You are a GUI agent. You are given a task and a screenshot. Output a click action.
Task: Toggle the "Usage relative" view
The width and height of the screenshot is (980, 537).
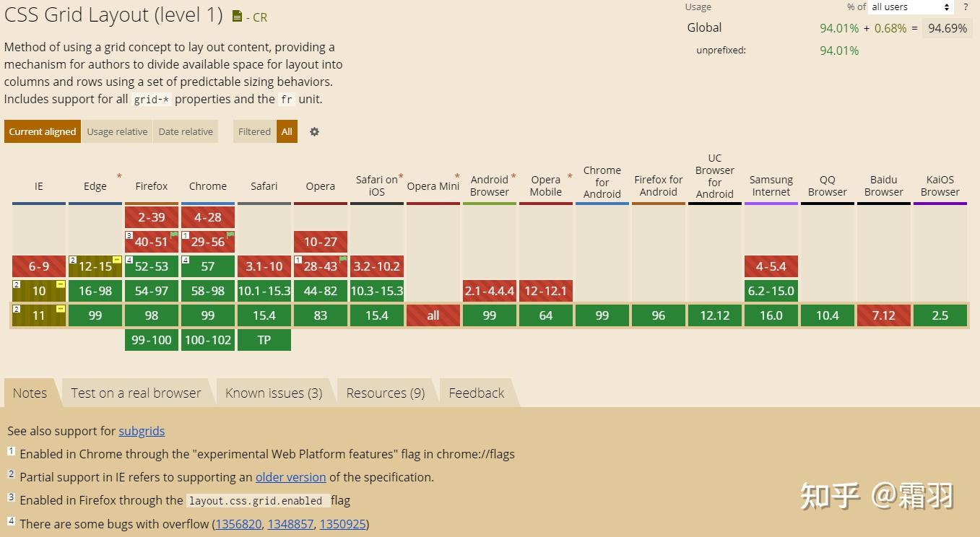coord(117,131)
